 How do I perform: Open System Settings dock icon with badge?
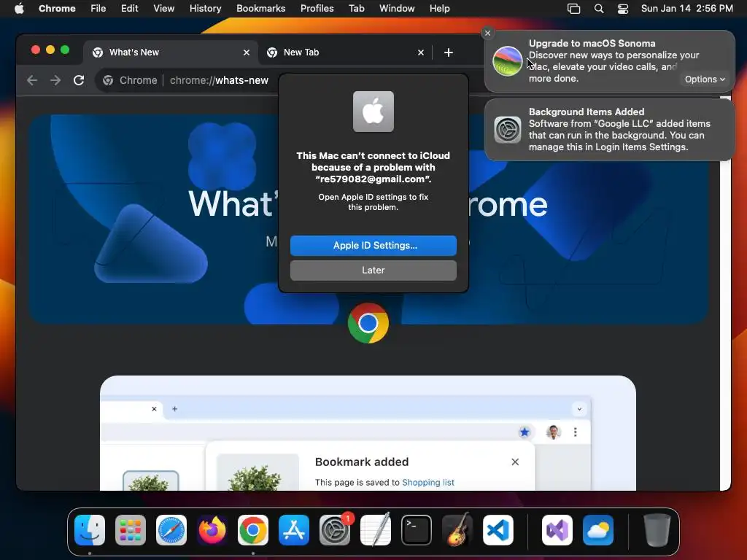(335, 530)
